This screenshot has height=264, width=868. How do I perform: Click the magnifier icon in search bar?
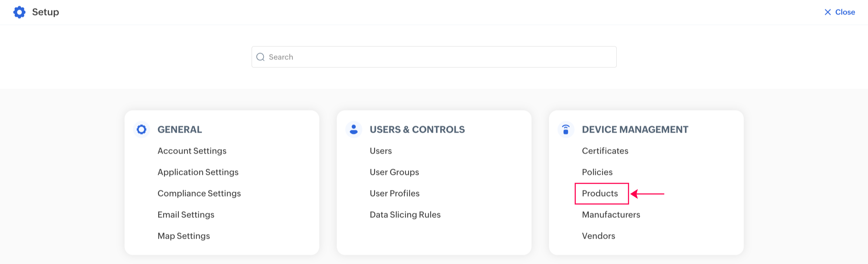pos(260,57)
